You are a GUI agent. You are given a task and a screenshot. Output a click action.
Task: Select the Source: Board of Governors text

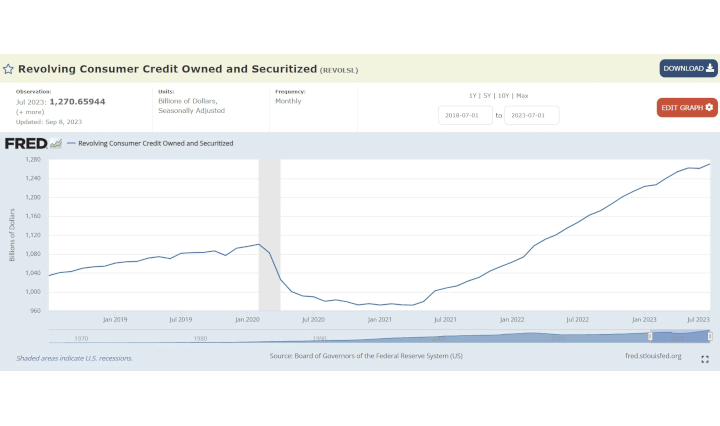pyautogui.click(x=366, y=356)
